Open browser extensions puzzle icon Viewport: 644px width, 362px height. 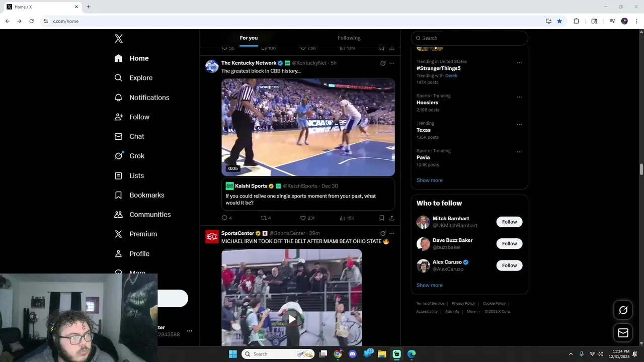coord(577,21)
